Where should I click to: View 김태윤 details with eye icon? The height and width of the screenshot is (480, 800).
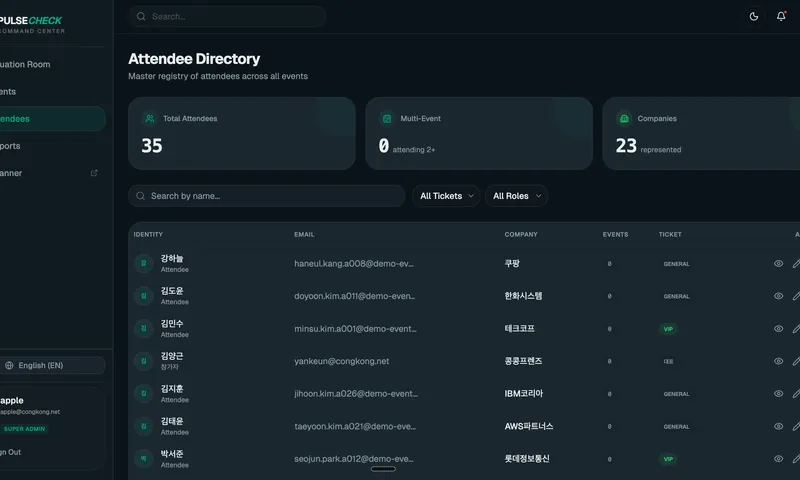click(778, 426)
